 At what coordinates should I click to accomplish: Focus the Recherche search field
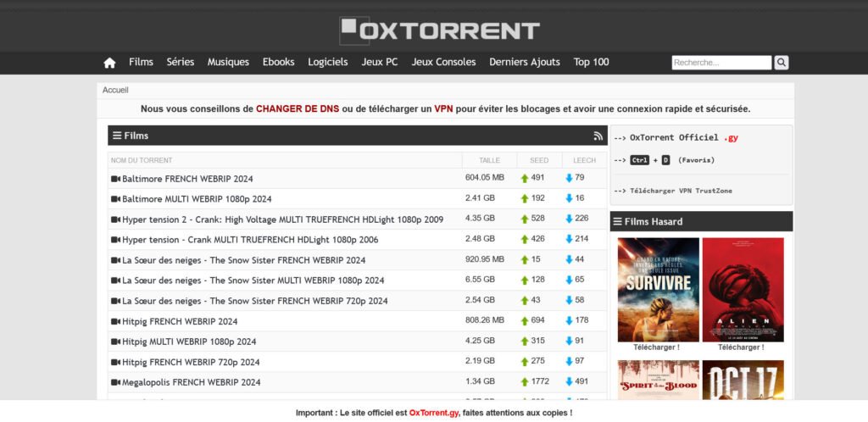coord(721,63)
